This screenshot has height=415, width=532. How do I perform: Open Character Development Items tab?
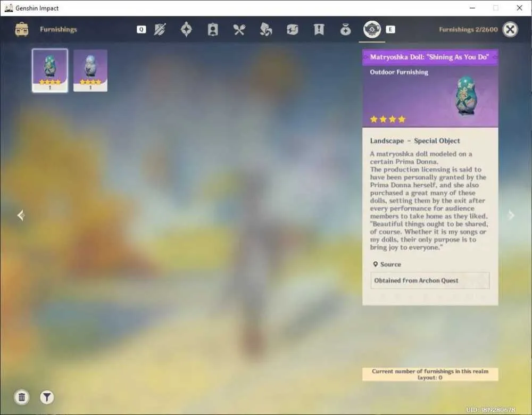point(213,29)
